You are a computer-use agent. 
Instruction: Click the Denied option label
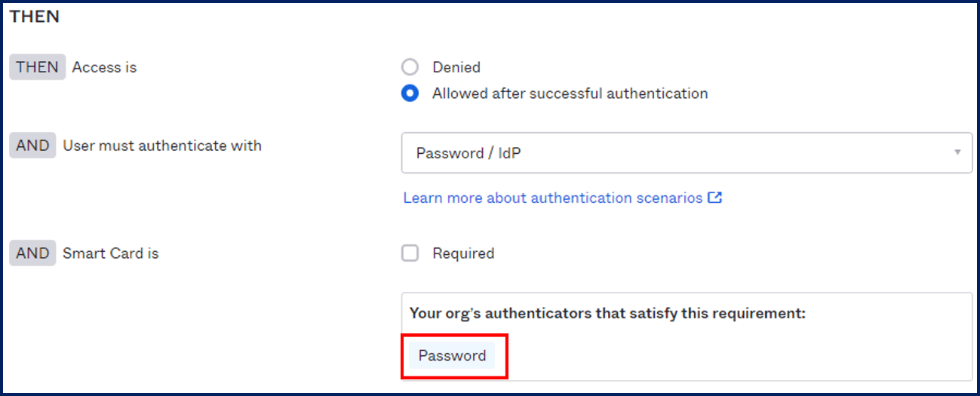[456, 67]
